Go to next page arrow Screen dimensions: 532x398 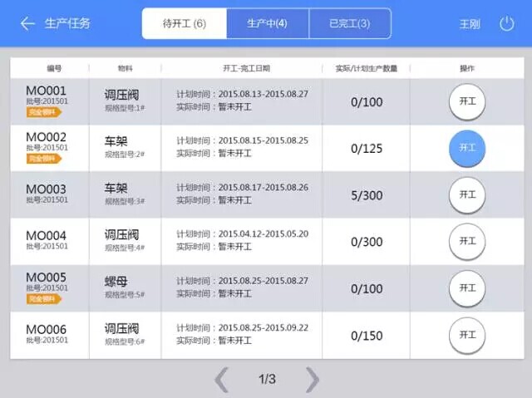point(313,380)
